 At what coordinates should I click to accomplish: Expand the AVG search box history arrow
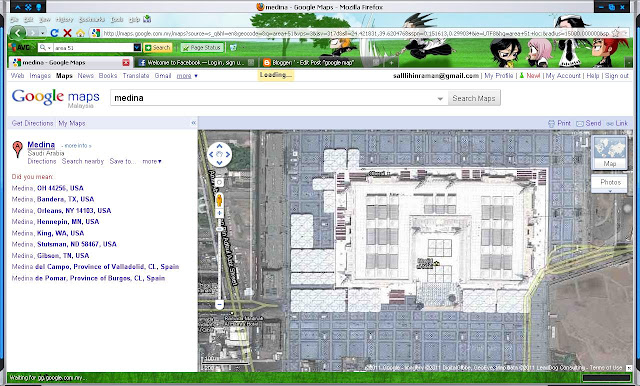[x=138, y=48]
